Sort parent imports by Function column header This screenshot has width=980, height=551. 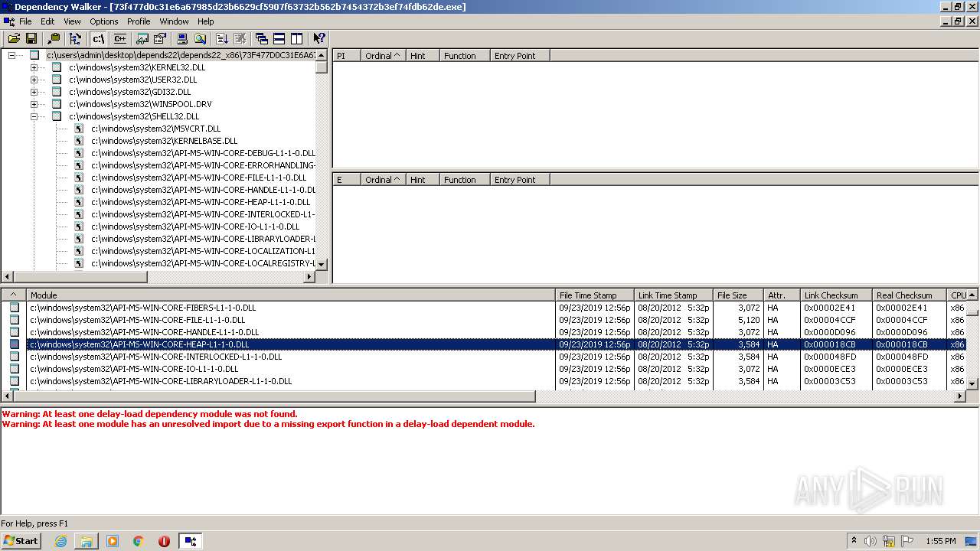[x=465, y=56]
